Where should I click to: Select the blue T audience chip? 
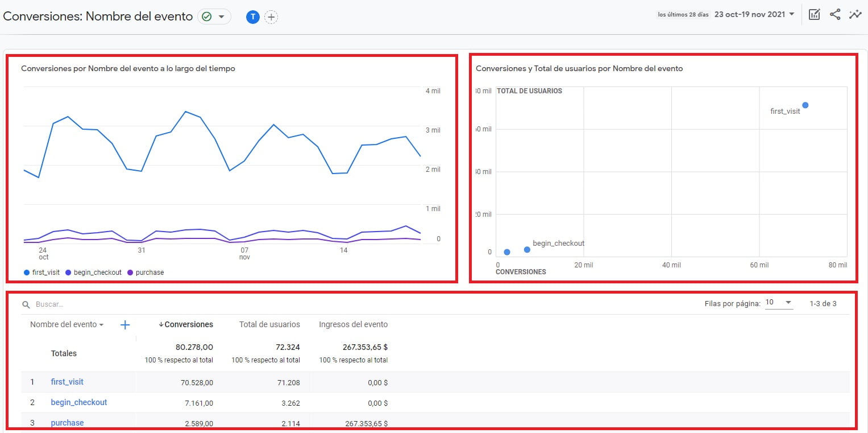click(252, 17)
